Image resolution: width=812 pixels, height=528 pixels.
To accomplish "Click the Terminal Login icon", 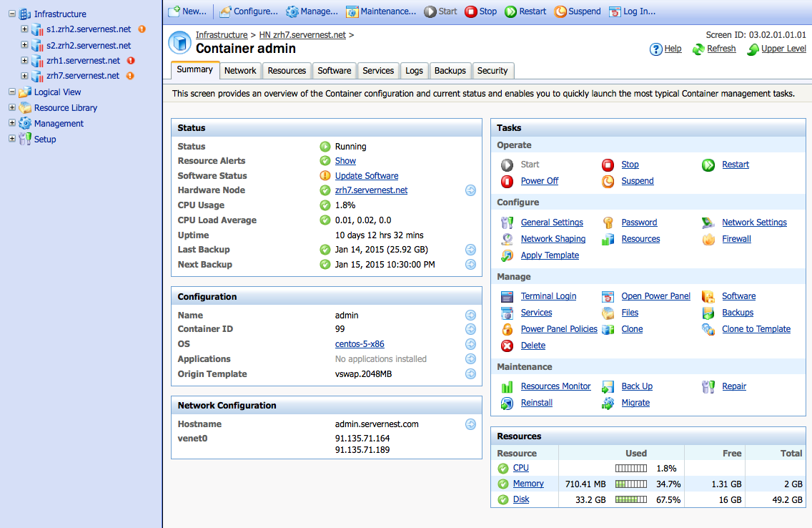I will [507, 296].
